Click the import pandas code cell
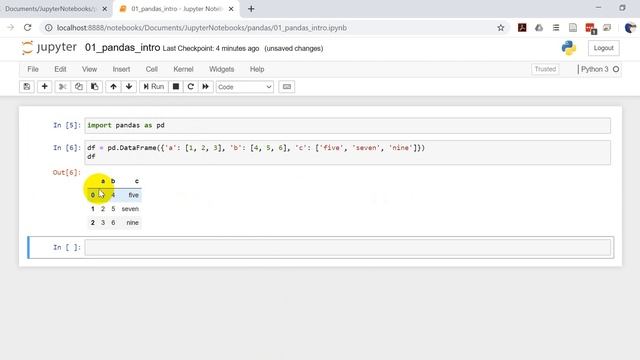640x360 pixels. [347, 125]
